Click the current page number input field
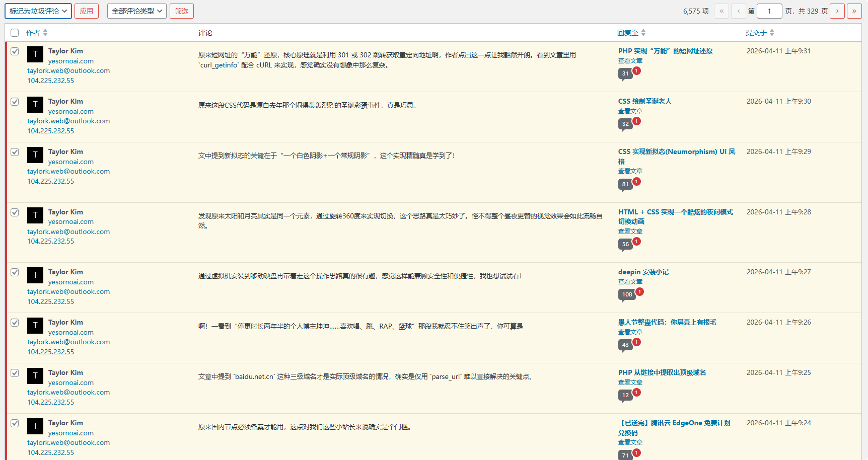The width and height of the screenshot is (868, 460). click(769, 11)
